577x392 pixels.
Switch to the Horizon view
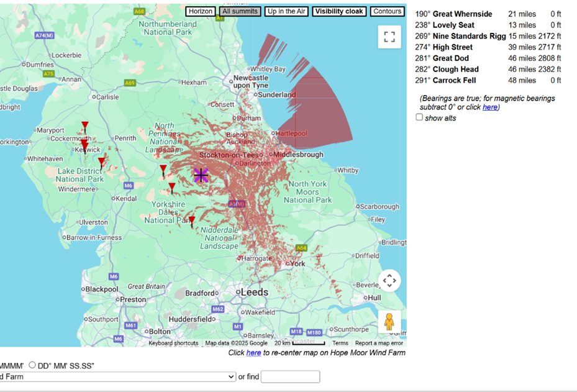[201, 12]
